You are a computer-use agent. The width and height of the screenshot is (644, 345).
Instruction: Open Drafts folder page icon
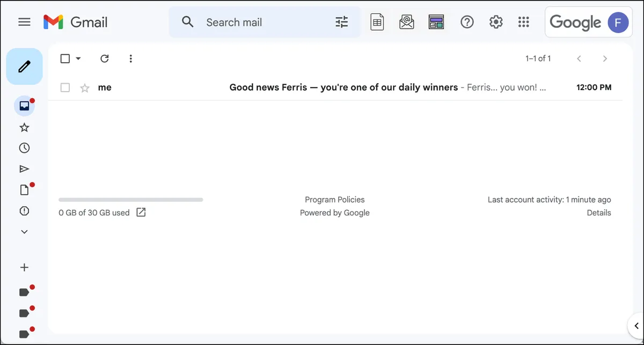[x=24, y=190]
